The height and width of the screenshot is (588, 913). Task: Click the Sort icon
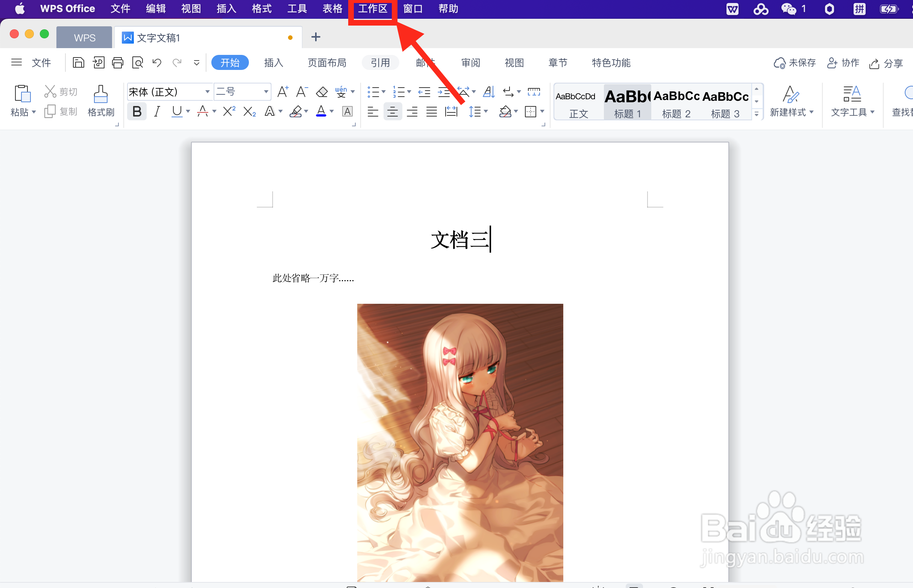pos(489,92)
